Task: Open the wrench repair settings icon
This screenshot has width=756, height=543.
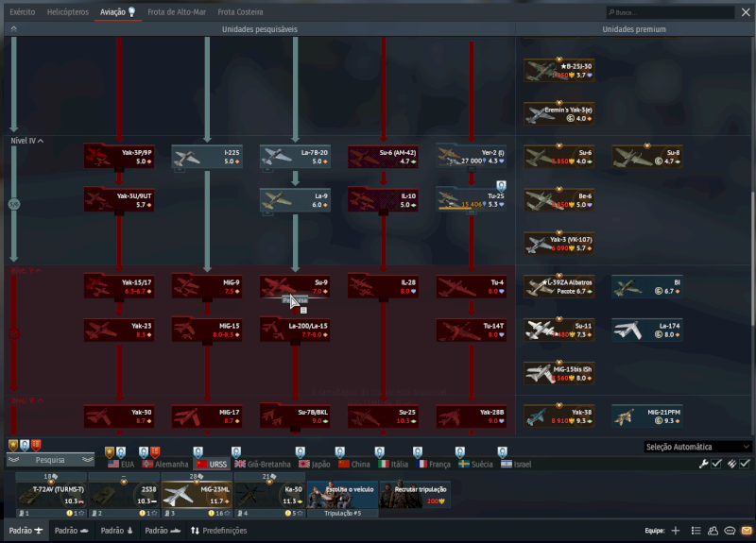Action: click(x=703, y=464)
